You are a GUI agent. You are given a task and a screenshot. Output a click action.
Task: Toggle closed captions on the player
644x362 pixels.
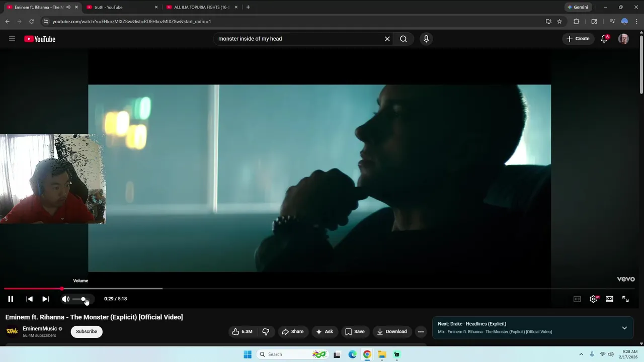[x=577, y=299]
